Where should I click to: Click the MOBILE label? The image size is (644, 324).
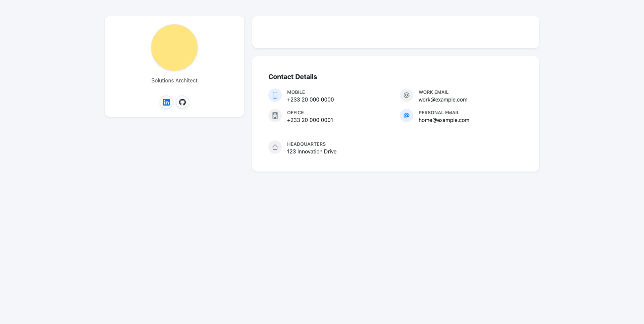point(296,92)
